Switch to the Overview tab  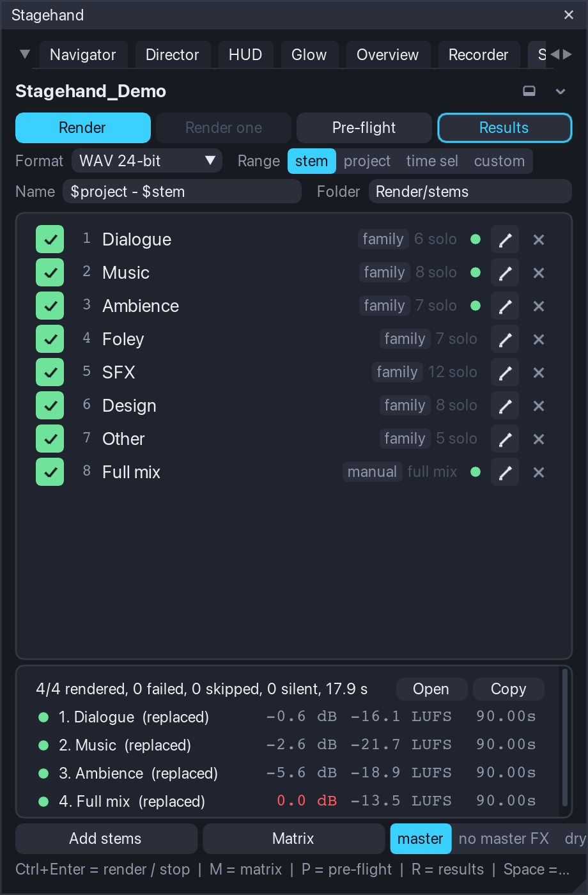click(x=388, y=55)
